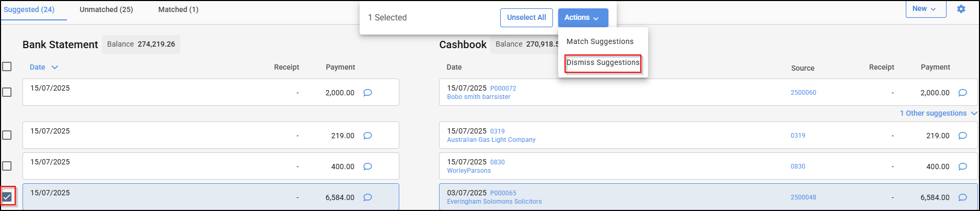Image resolution: width=980 pixels, height=211 pixels.
Task: Choose Dismiss Suggestions from Actions menu
Action: tap(603, 62)
